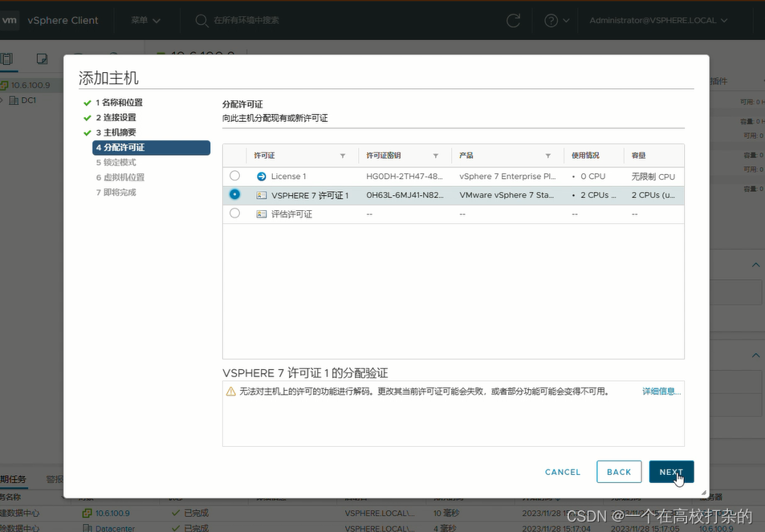Click the refresh icon in header
765x532 pixels.
click(x=513, y=21)
